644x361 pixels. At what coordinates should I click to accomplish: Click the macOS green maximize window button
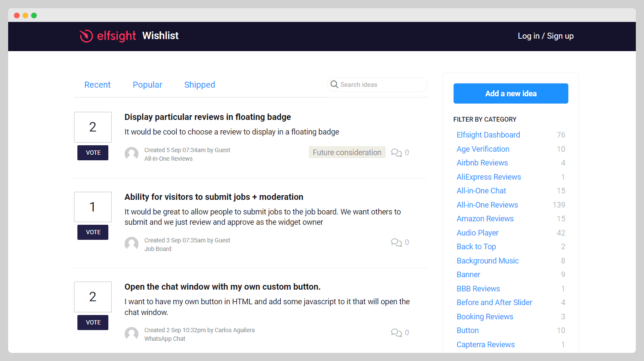pos(34,15)
